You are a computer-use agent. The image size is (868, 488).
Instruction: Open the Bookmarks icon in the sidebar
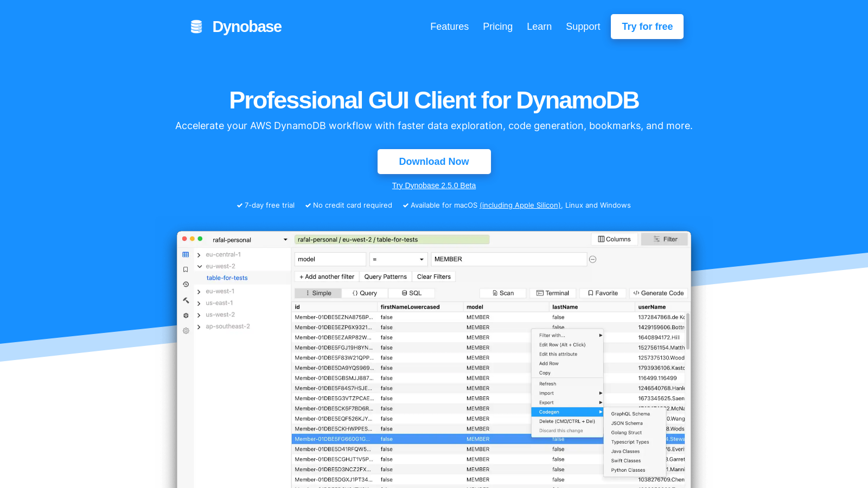tap(186, 269)
